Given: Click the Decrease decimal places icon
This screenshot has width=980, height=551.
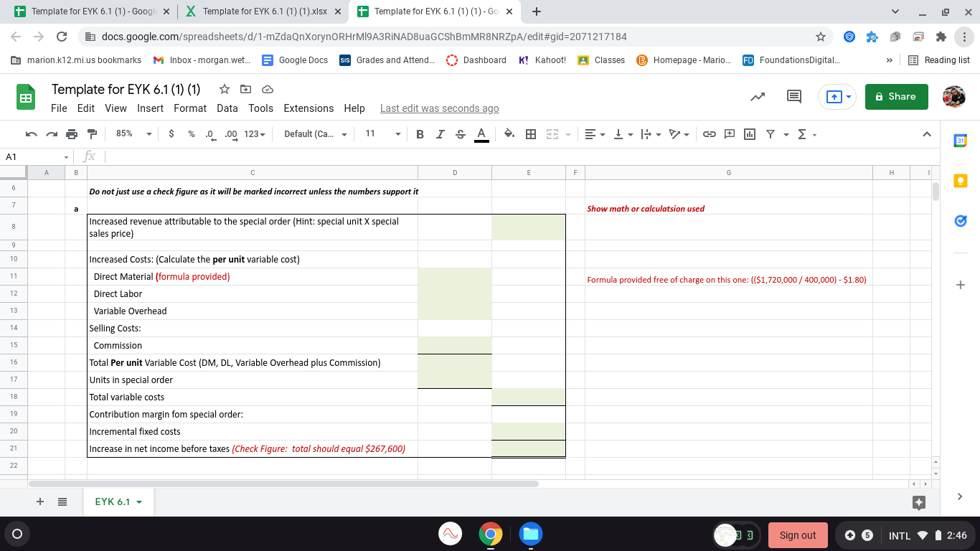Looking at the screenshot, I should click(x=209, y=133).
